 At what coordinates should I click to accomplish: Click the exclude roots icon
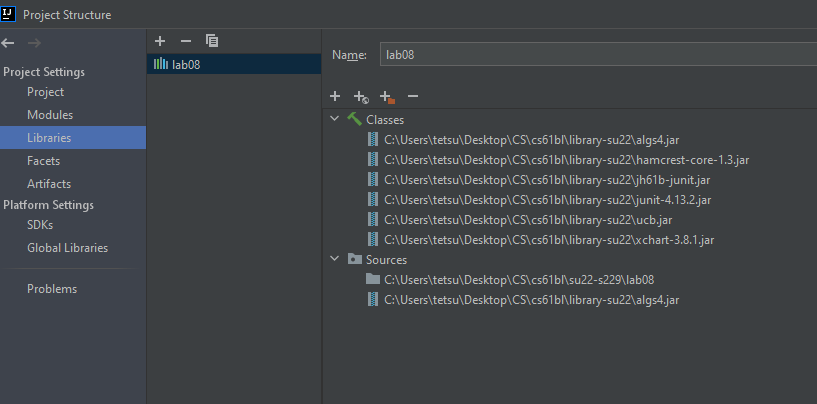[x=387, y=97]
